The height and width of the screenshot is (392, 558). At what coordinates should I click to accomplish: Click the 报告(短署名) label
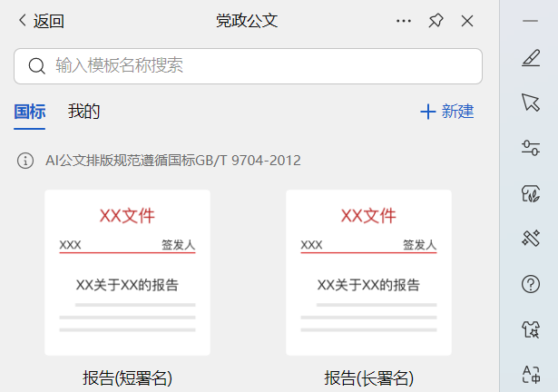127,377
